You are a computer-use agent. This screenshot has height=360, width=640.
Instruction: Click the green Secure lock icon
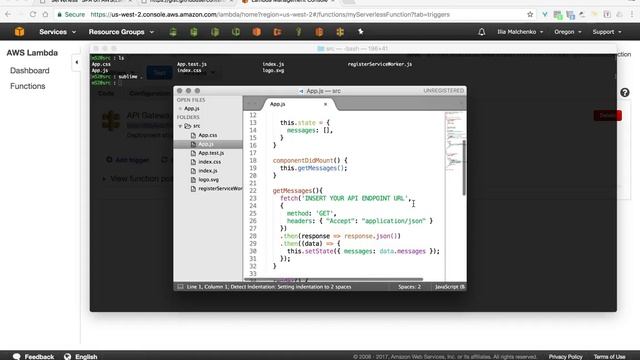(60, 14)
